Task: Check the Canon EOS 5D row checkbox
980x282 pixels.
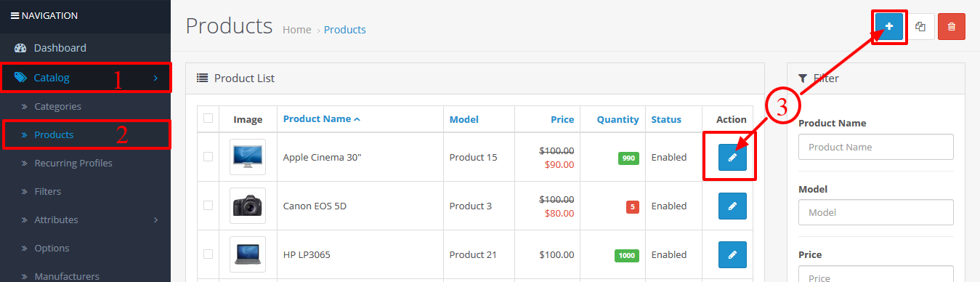Action: [208, 205]
